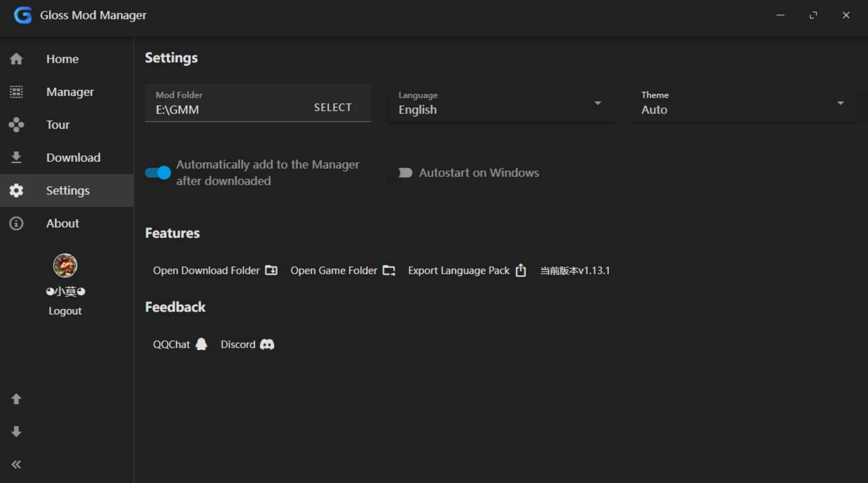Switch to the Download section
Image resolution: width=868 pixels, height=483 pixels.
(x=16, y=157)
